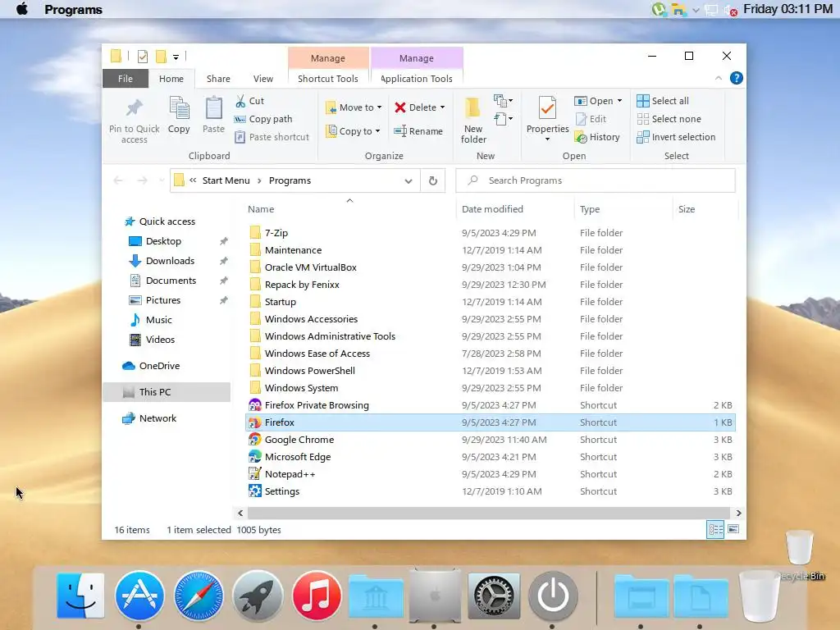Select the Notepad++ shortcut
This screenshot has width=840, height=630.
[491, 474]
